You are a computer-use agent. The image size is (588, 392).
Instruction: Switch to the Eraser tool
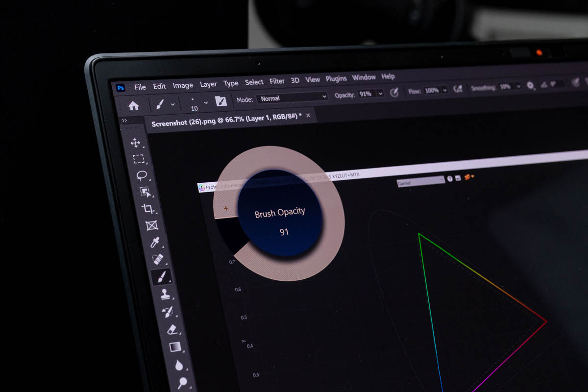point(171,329)
